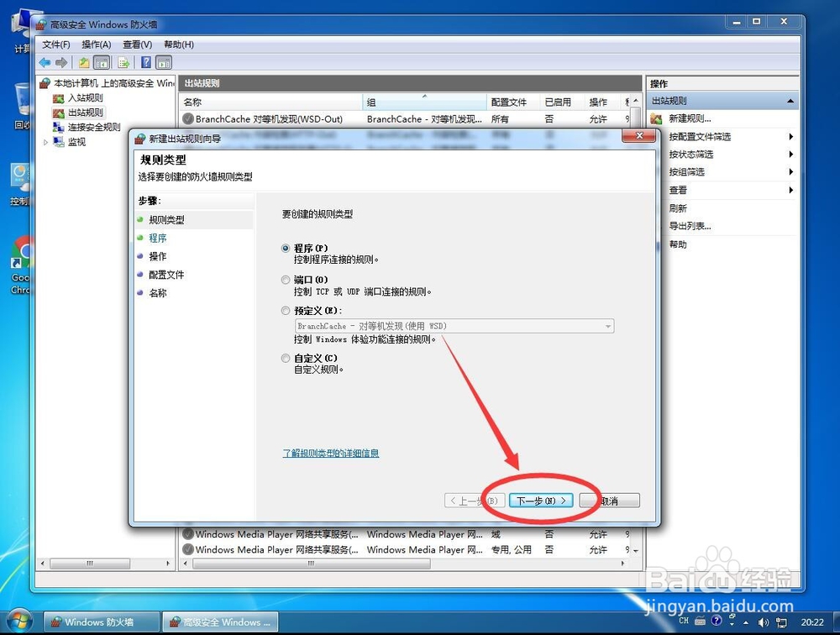Open 了解规则类型的详细信息 link
The width and height of the screenshot is (840, 635).
pyautogui.click(x=330, y=453)
